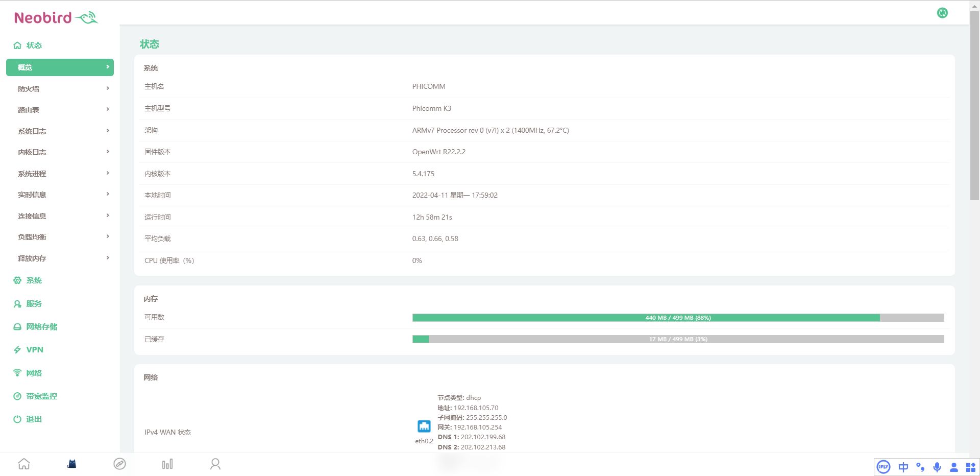This screenshot has width=980, height=476.
Task: Open the VPN menu in sidebar
Action: [x=34, y=350]
